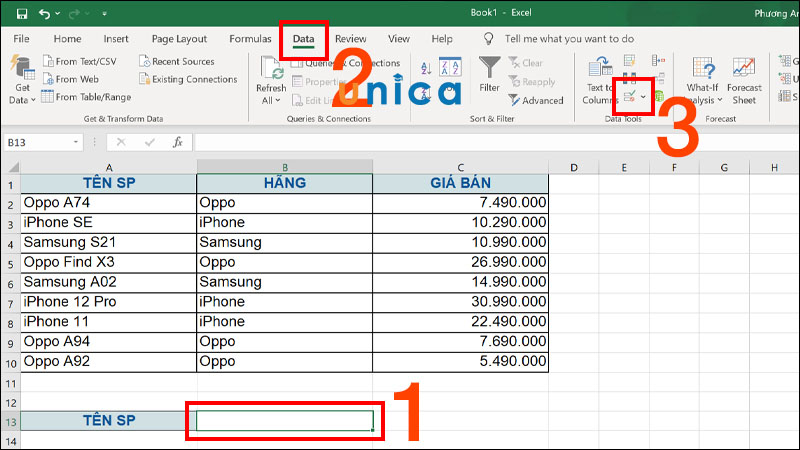Image resolution: width=800 pixels, height=450 pixels.
Task: Open Customize Quick Access Toolbar dropdown
Action: coord(104,14)
